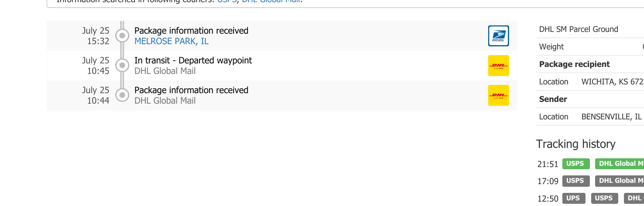Click the UPS badge at 12:50
644x206 pixels.
coord(573,198)
